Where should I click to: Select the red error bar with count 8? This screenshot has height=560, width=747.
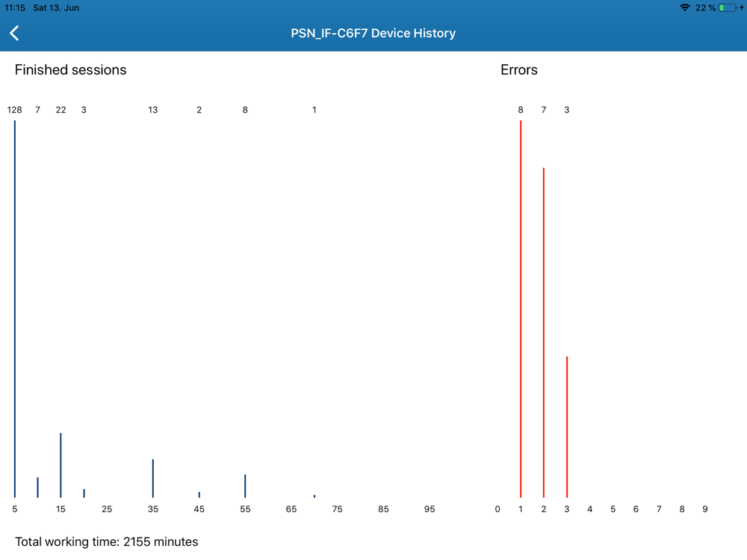tap(520, 309)
